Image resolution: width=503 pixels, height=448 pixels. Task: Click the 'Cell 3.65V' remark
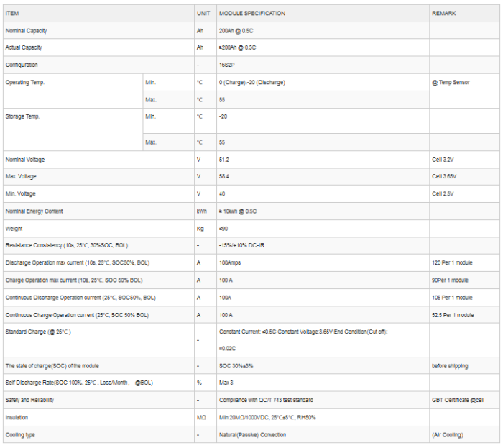coord(444,176)
